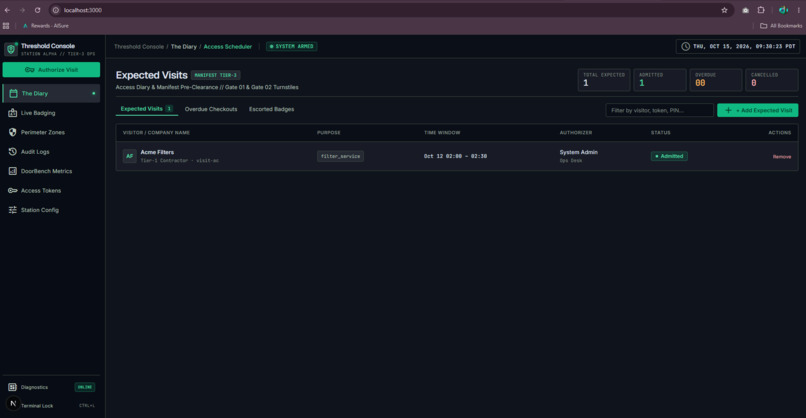Open Audit Logs history icon
Screen dimensions: 806x418
(x=13, y=152)
